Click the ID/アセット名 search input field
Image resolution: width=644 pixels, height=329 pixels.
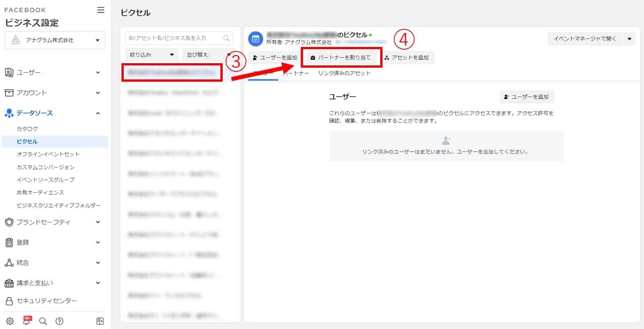pyautogui.click(x=174, y=38)
